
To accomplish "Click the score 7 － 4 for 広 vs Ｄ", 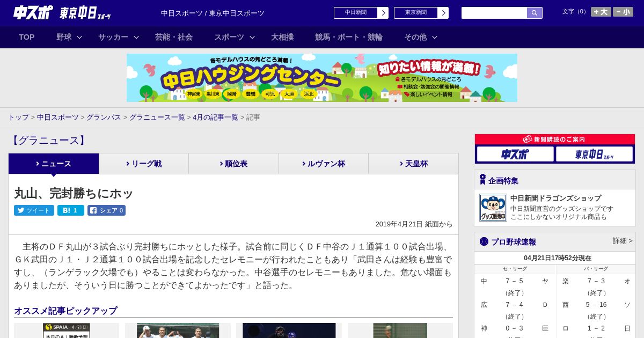I will tap(514, 305).
